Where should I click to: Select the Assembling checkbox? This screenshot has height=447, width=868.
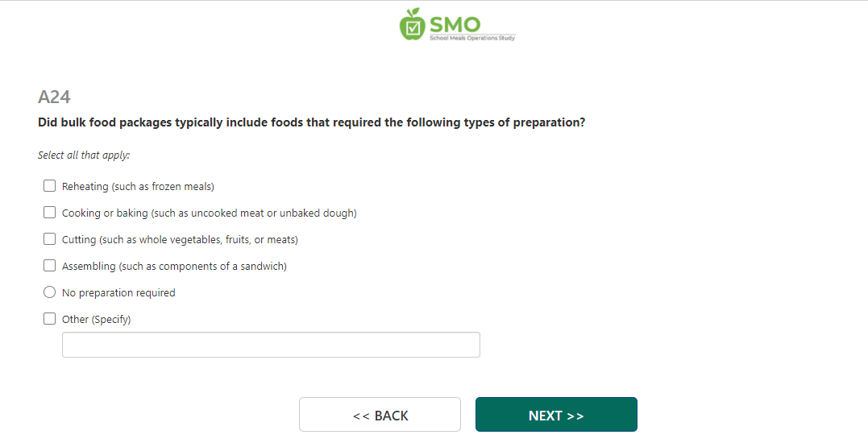click(50, 266)
